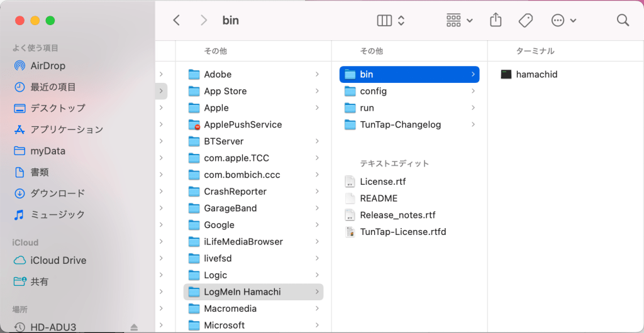
Task: Open AirDrop in the sidebar
Action: click(48, 66)
